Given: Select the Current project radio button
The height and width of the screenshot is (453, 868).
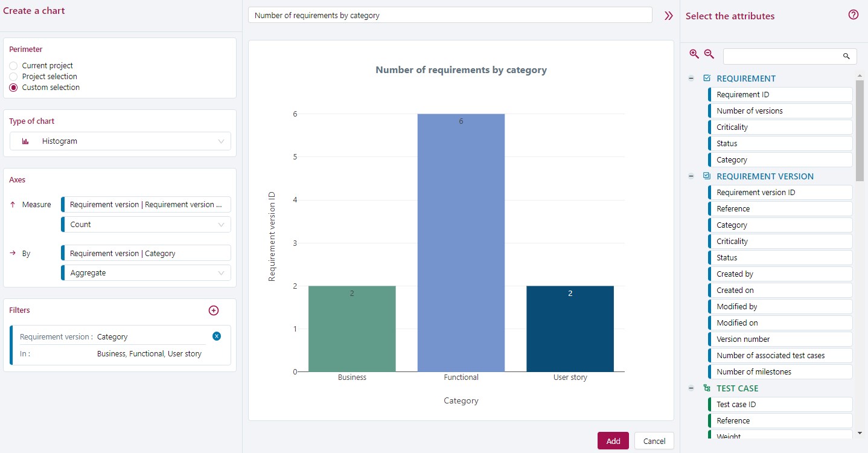Looking at the screenshot, I should [12, 65].
